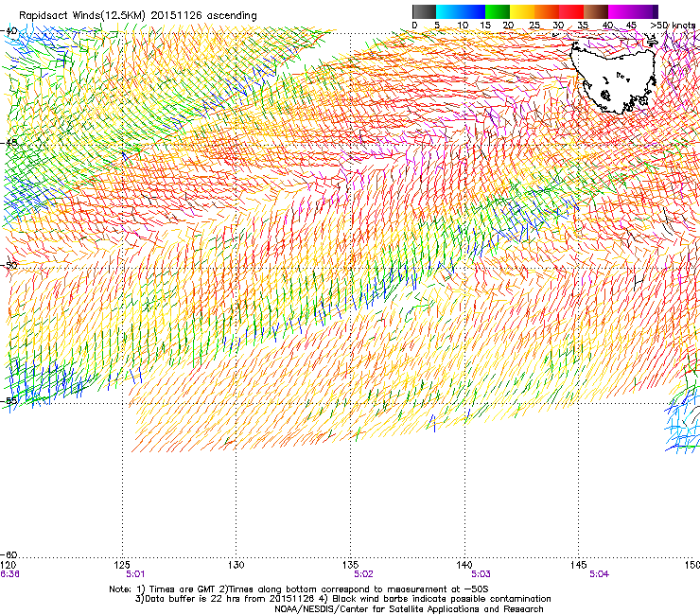Click the note line "3)Data buffer is 22 hrs"
The image size is (700, 615).
(x=342, y=599)
